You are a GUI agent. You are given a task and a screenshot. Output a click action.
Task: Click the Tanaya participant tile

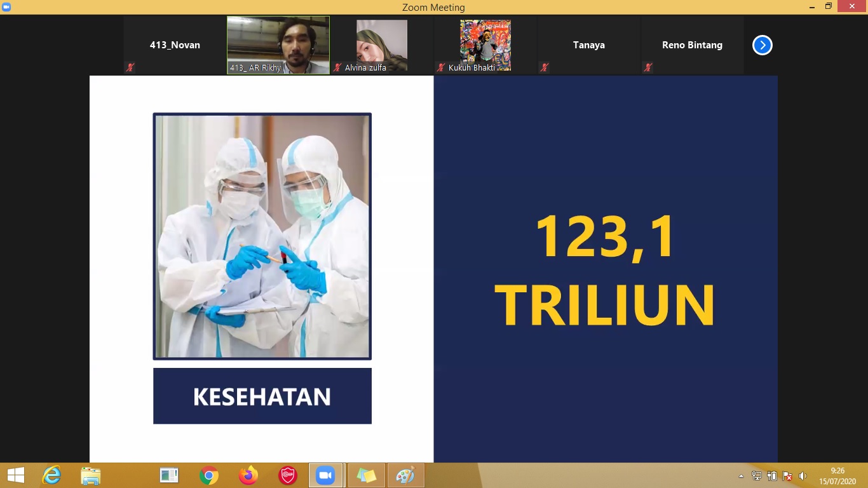[x=588, y=45]
